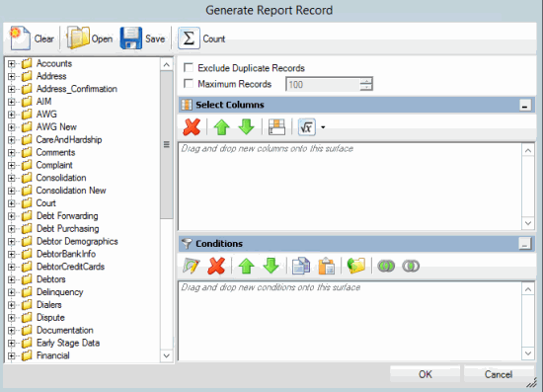Viewport: 543px width, 392px height.
Task: Expand the Debtors folder node
Action: pyautogui.click(x=12, y=279)
